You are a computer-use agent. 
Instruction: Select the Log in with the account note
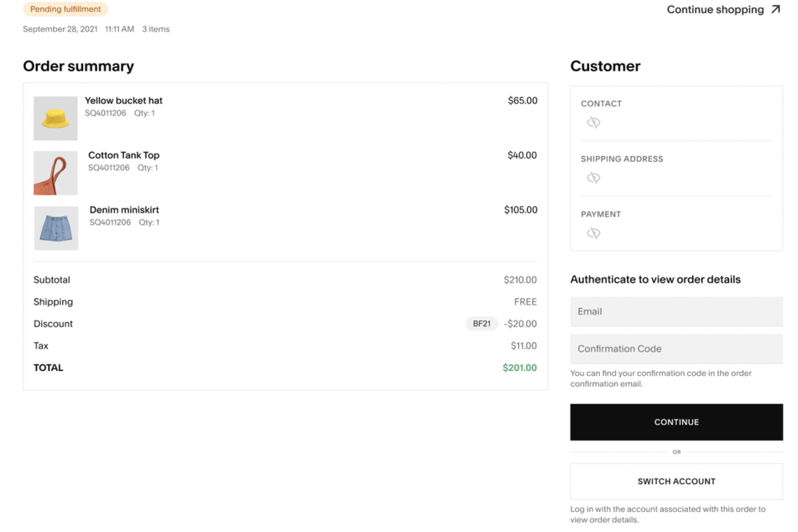point(668,514)
